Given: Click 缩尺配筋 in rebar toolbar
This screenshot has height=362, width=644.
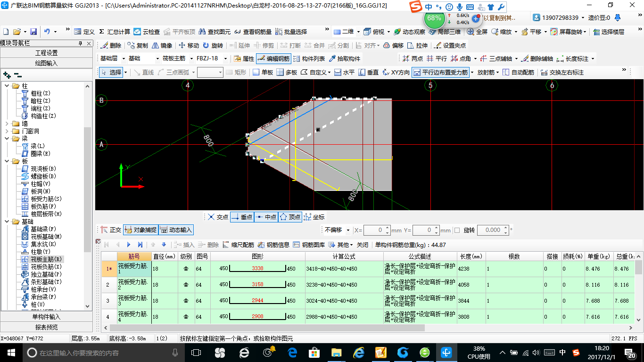Looking at the screenshot, I should pyautogui.click(x=238, y=245).
